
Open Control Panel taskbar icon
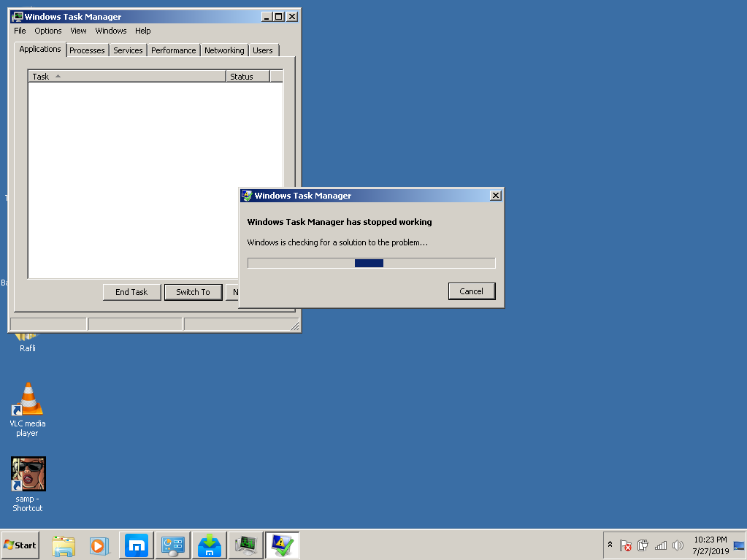click(x=172, y=545)
